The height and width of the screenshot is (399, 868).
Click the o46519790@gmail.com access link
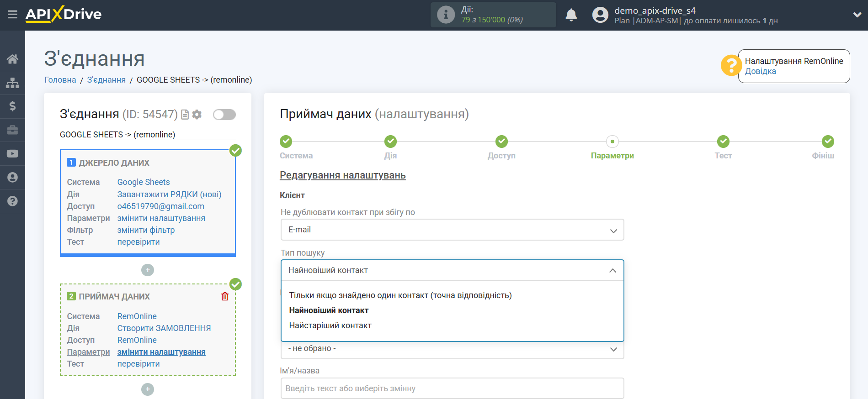point(161,206)
